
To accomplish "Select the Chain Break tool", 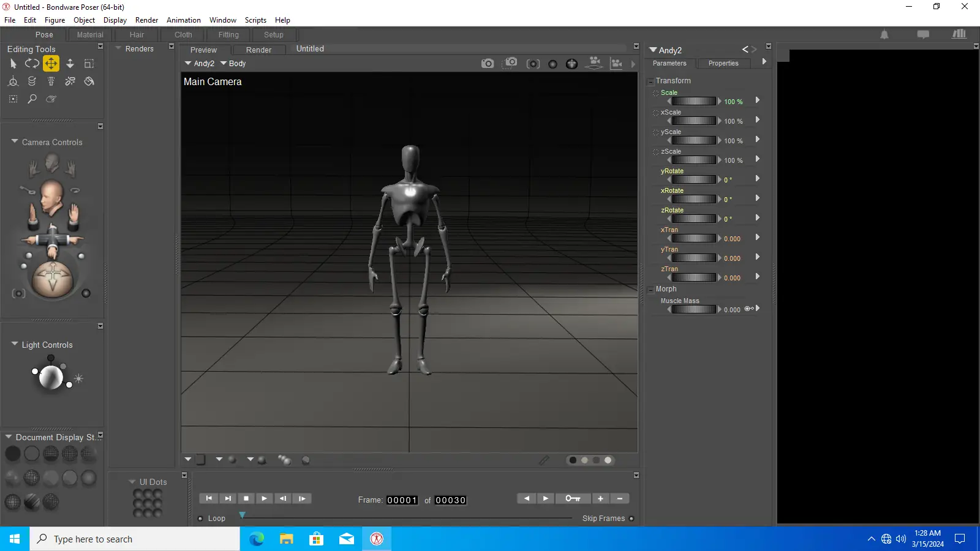I will 70,81.
